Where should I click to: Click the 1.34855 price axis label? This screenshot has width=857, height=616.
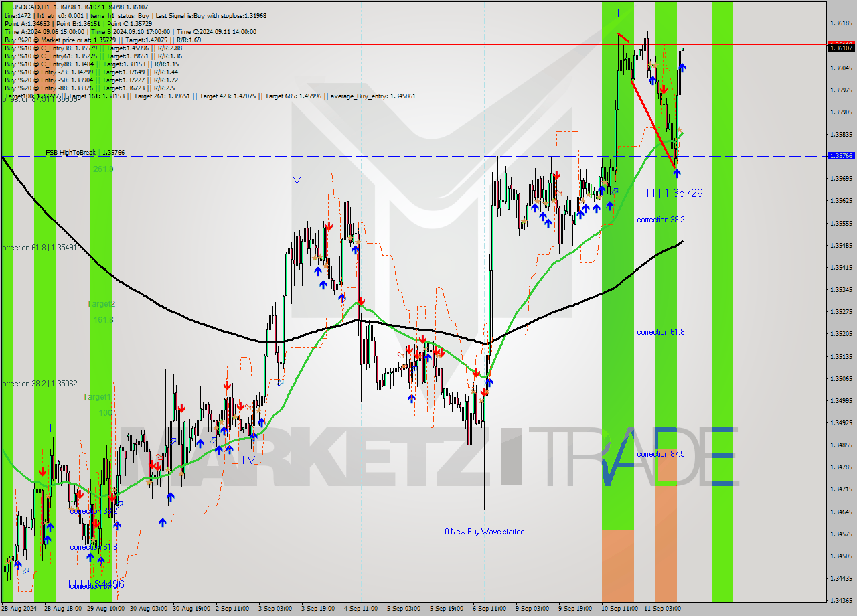[840, 445]
